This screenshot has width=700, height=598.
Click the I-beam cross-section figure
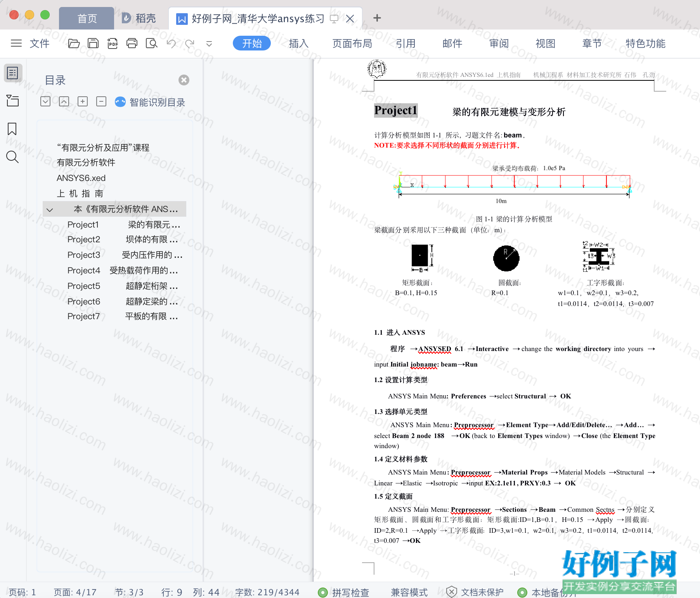599,256
